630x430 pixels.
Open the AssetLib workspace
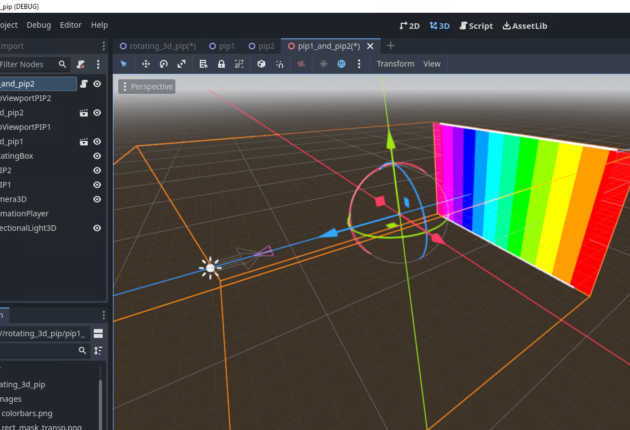coord(525,26)
